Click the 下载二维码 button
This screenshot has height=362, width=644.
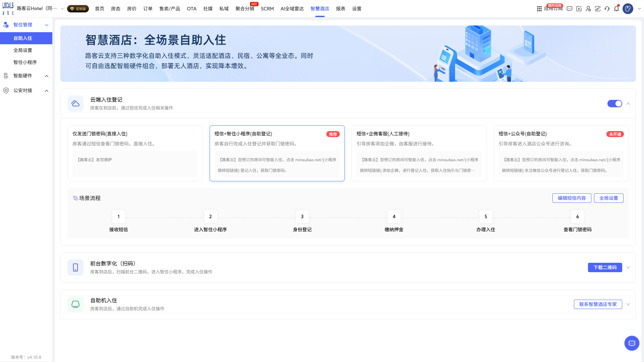coord(605,267)
